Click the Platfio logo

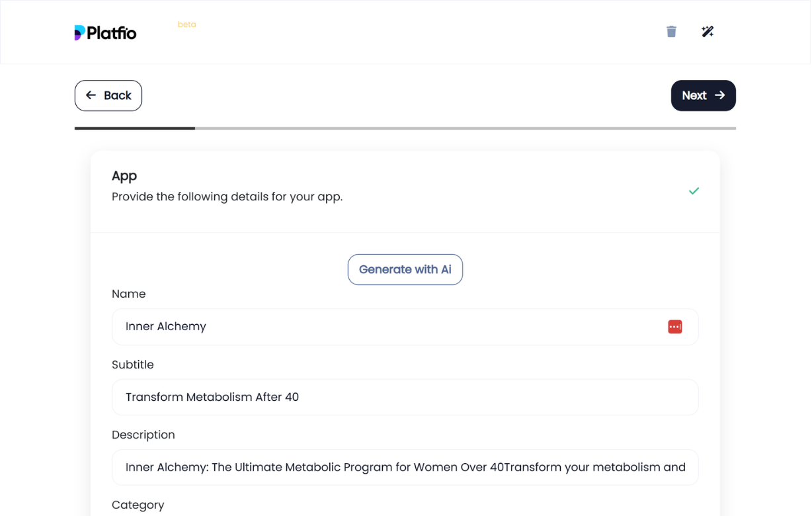pyautogui.click(x=105, y=32)
